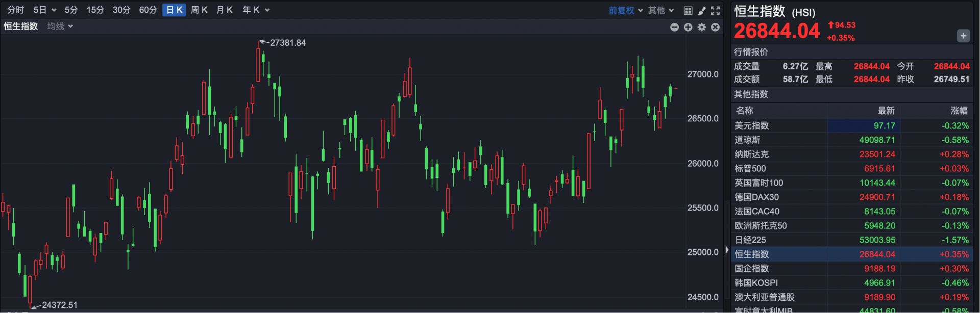Expand the 年K period dropdown
Viewport: 980px width, 313px height.
tap(256, 10)
